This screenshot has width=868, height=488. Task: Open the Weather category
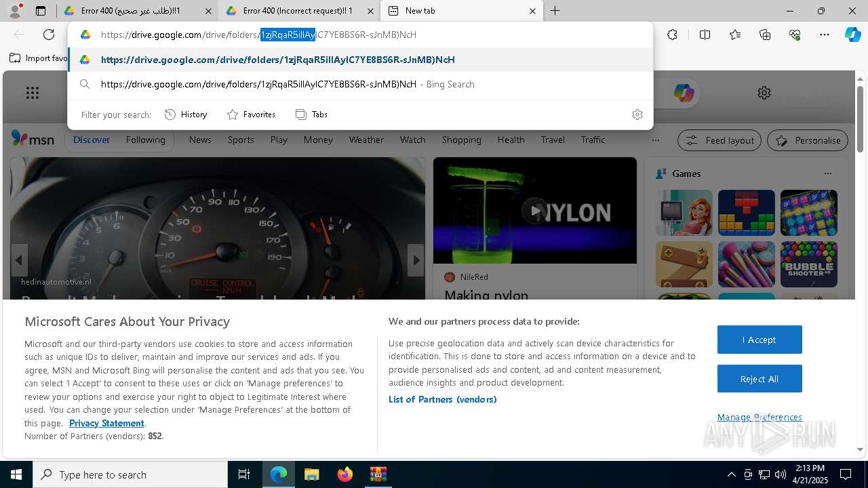[x=366, y=140]
